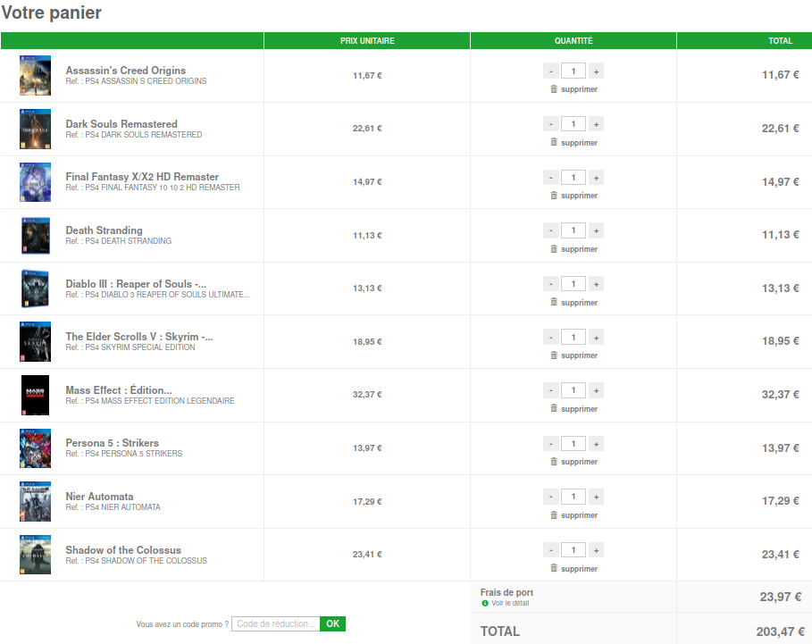Decrease quantity of Final Fantasy X/X2
Screen dimensions: 812x644
[551, 178]
